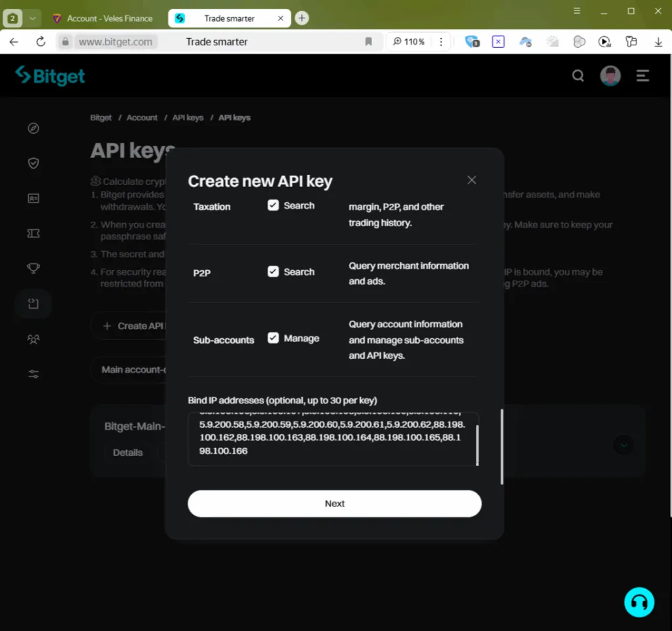Open the hamburger menu on Bitget navbar

point(642,75)
